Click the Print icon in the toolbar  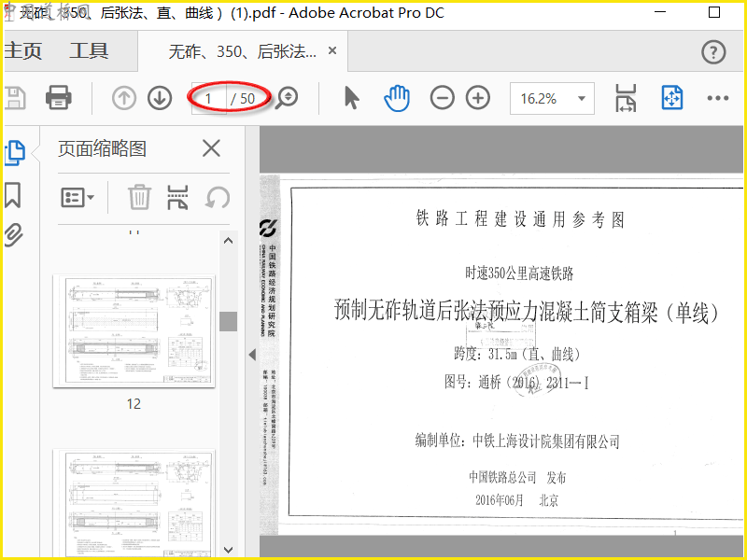(x=59, y=98)
